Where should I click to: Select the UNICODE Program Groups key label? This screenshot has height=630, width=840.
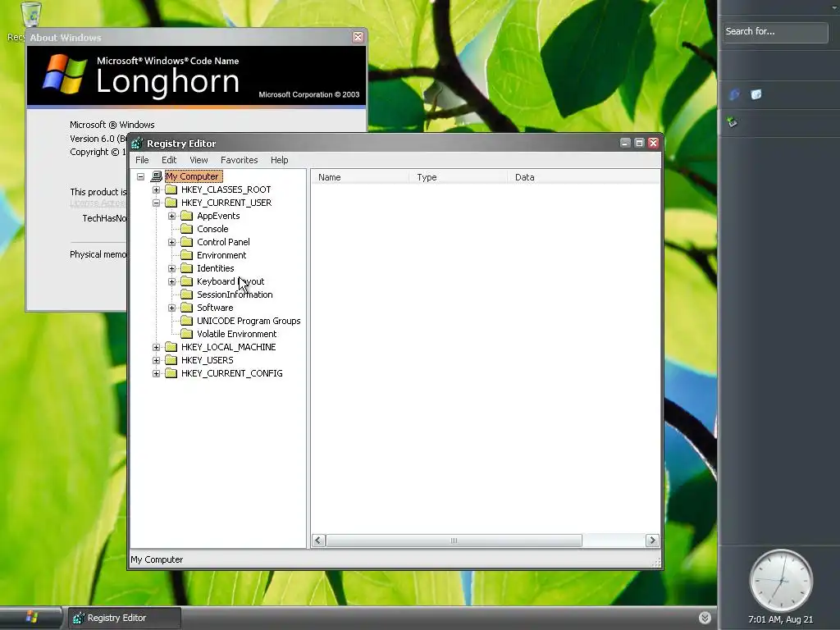click(x=249, y=321)
